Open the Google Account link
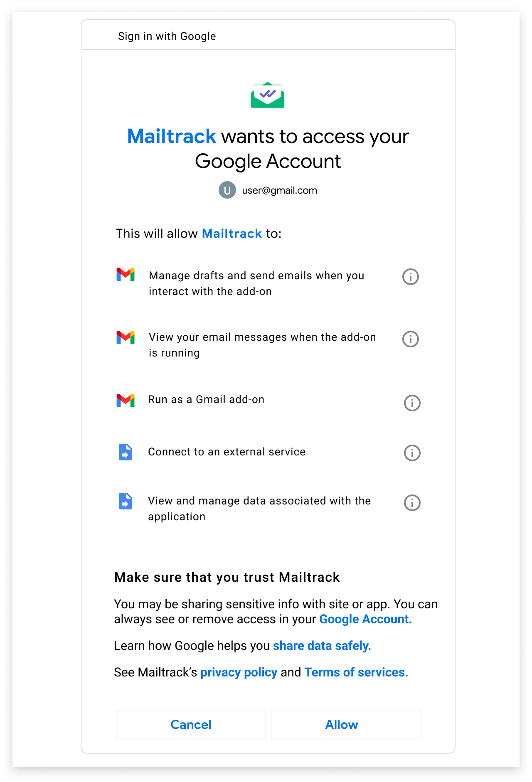This screenshot has height=782, width=532. coord(366,619)
